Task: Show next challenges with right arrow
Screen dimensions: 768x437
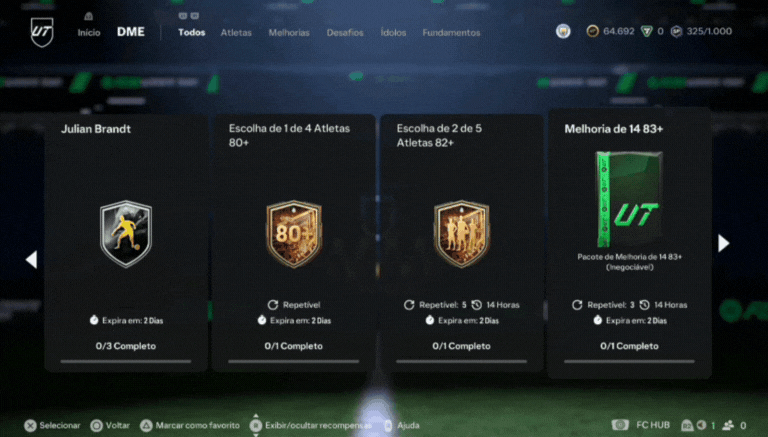Action: (x=723, y=243)
